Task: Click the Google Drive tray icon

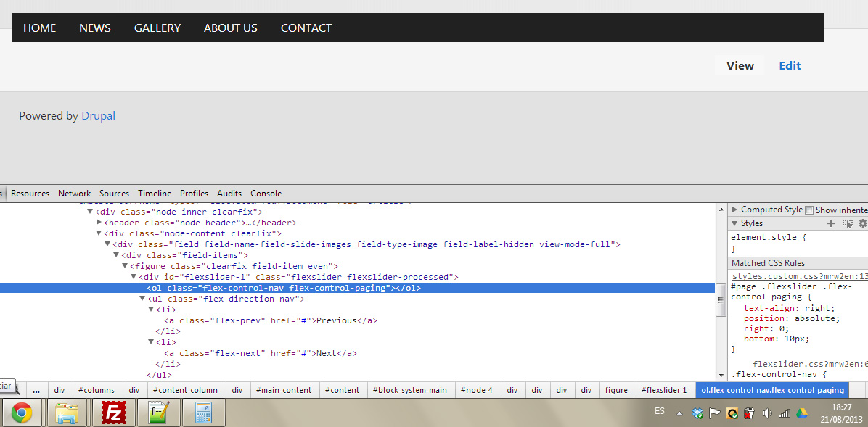Action: click(802, 413)
